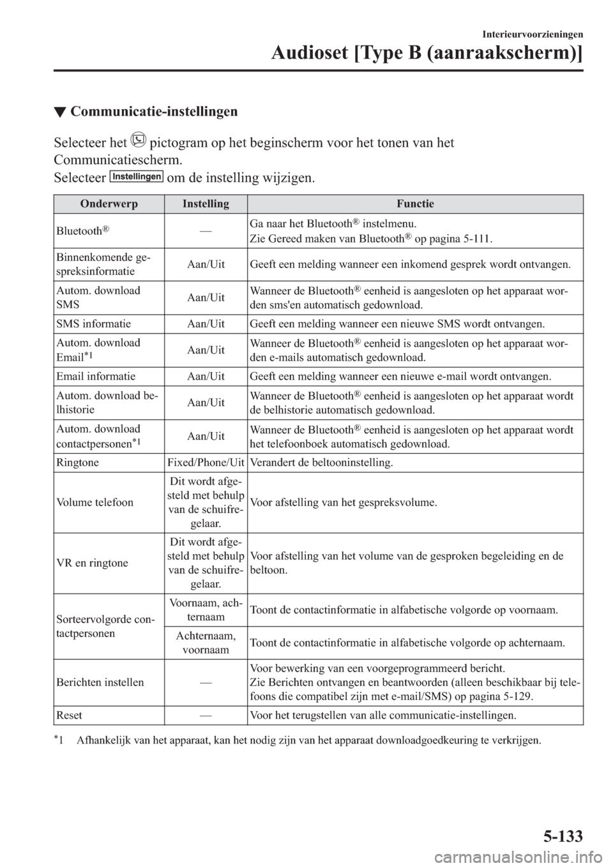
Task: Click Aan/Uit in Binnenkomende gespreksinformatie row
Action: 206,264
